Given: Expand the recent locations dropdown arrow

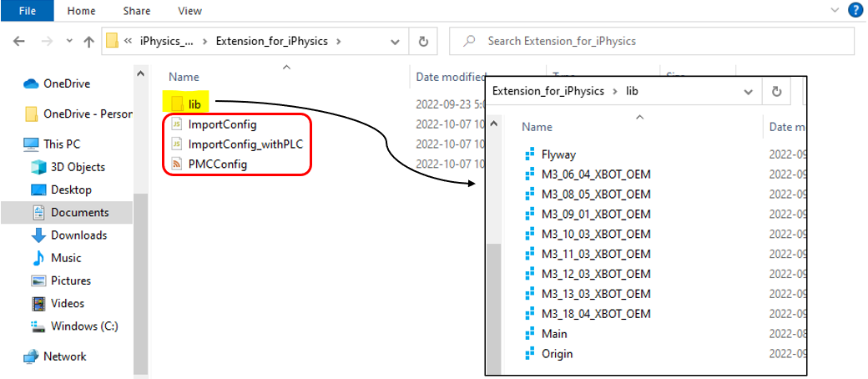Looking at the screenshot, I should point(68,41).
